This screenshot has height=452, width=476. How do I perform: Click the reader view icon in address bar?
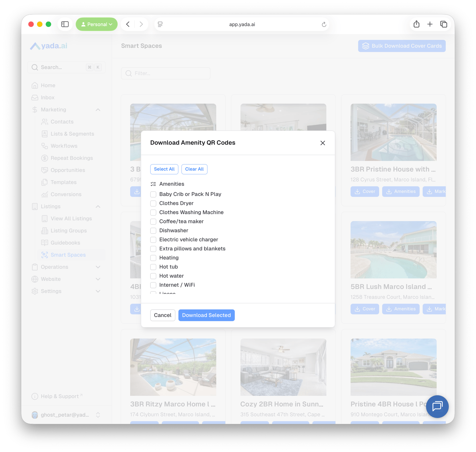point(160,24)
